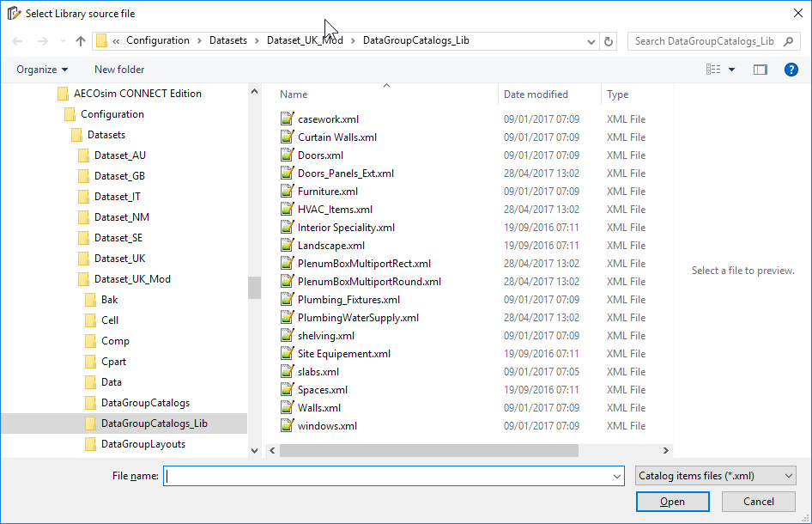
Task: Open the Cell folder in tree
Action: (101, 320)
